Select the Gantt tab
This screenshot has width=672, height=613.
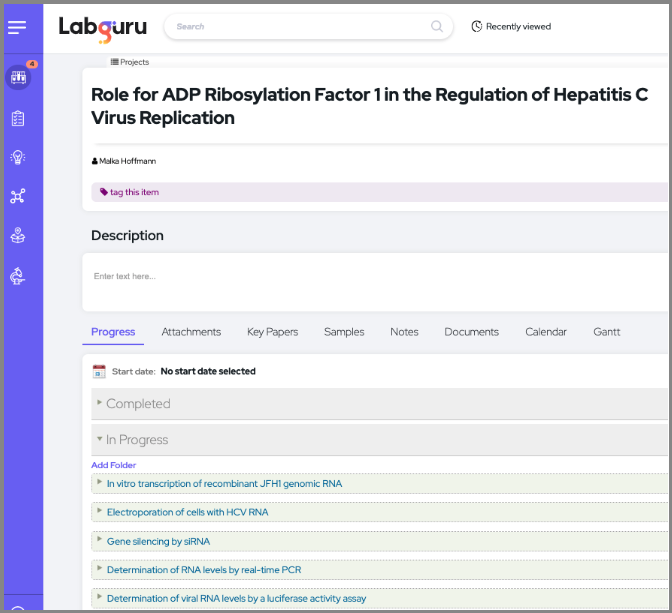[606, 332]
